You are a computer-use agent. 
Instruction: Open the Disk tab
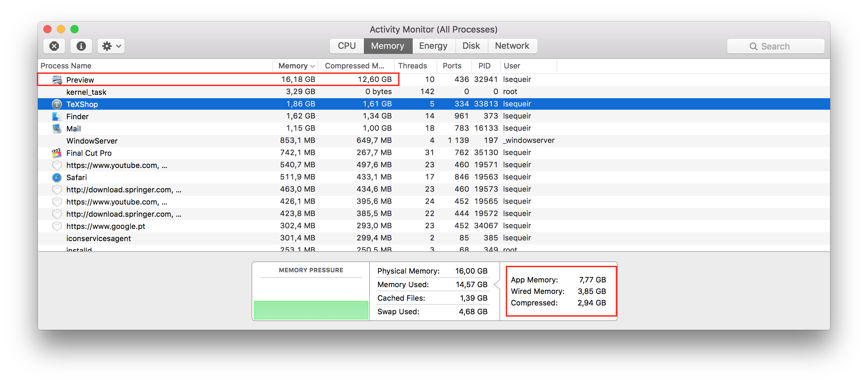point(471,46)
